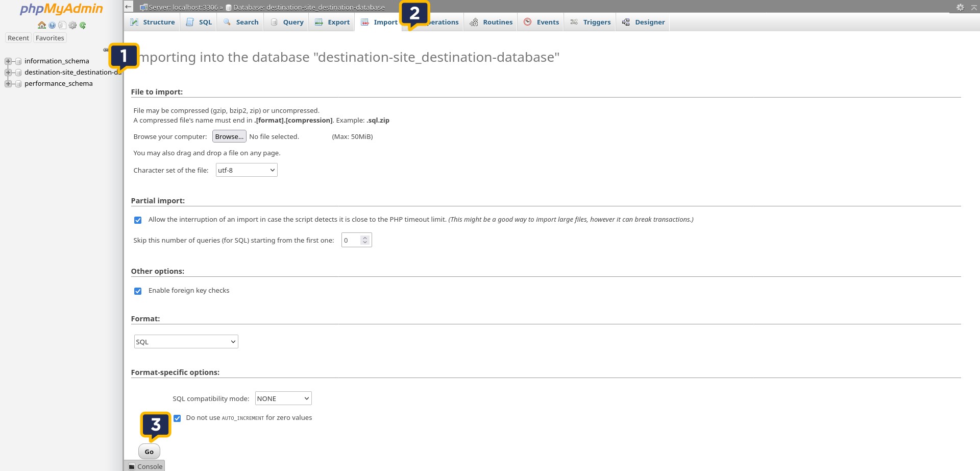This screenshot has width=980, height=471.
Task: Click the '(Max: 50MiB)' text
Action: 352,137
